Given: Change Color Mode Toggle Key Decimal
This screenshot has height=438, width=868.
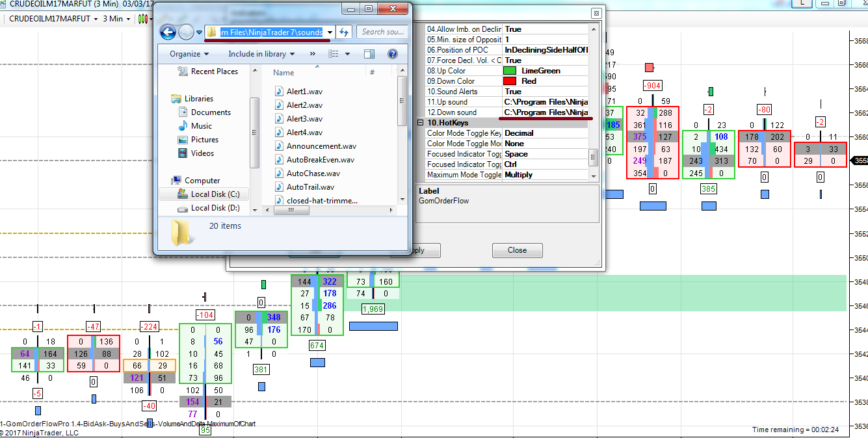Looking at the screenshot, I should point(545,133).
